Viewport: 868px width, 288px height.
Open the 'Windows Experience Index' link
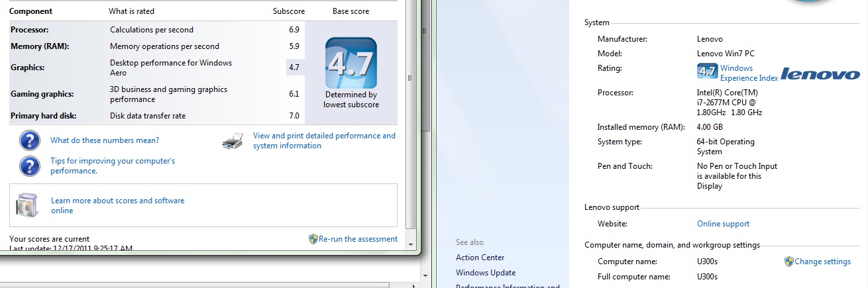(x=749, y=73)
